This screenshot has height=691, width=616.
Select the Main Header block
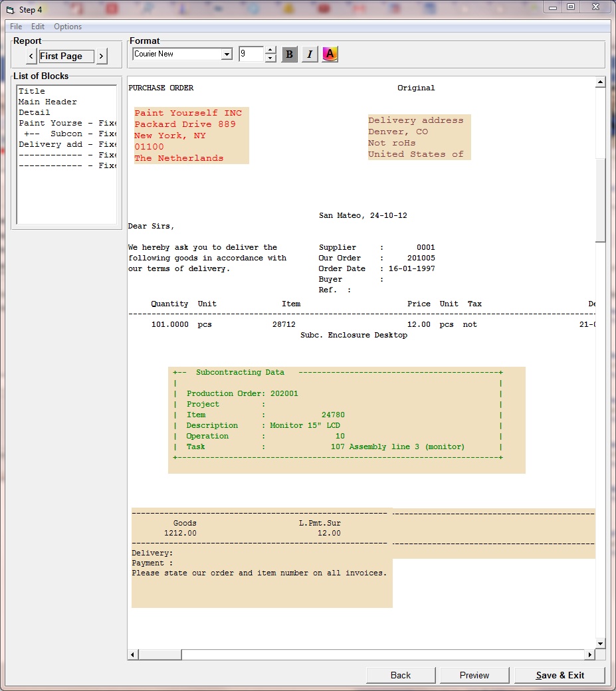coord(47,102)
